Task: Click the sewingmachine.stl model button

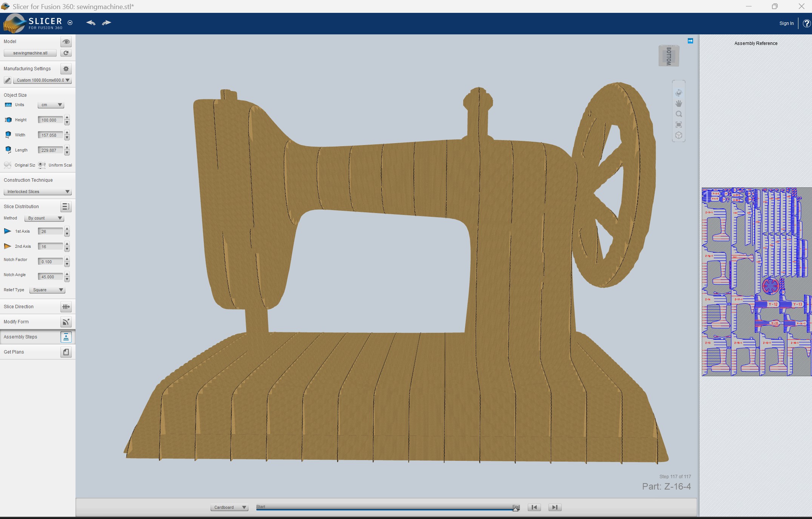Action: (30, 53)
